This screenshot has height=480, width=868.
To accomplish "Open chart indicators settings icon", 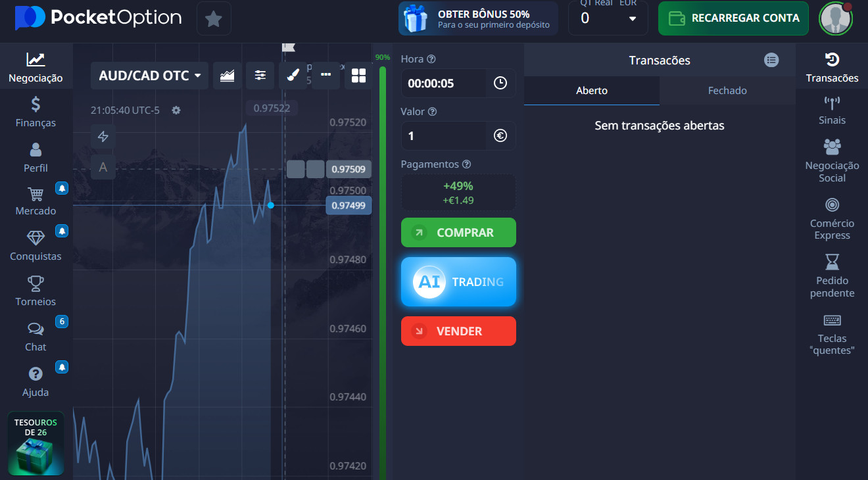I will click(260, 76).
